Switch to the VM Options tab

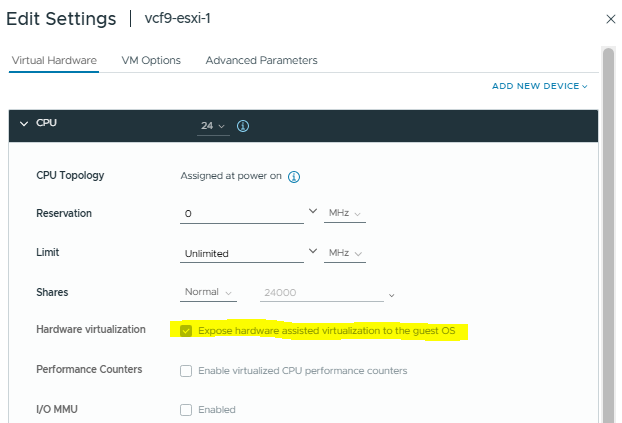pos(151,60)
